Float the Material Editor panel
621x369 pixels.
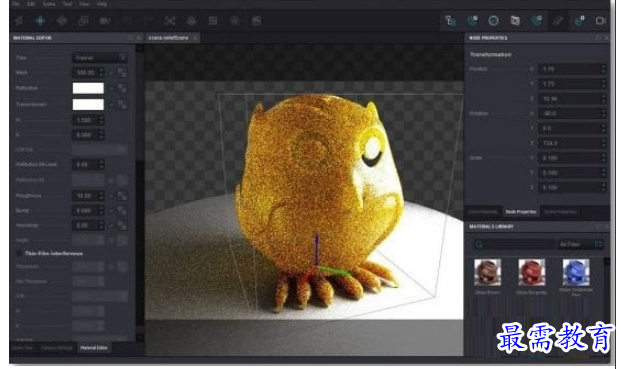click(130, 38)
